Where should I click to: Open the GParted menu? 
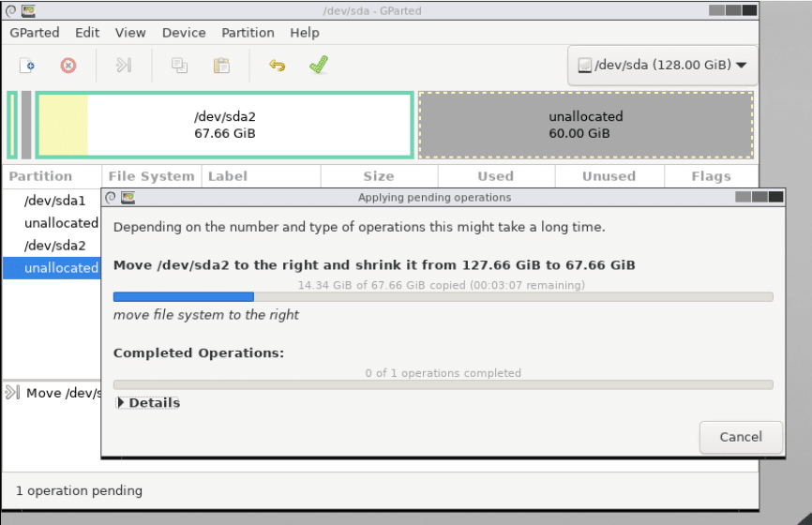pyautogui.click(x=35, y=32)
